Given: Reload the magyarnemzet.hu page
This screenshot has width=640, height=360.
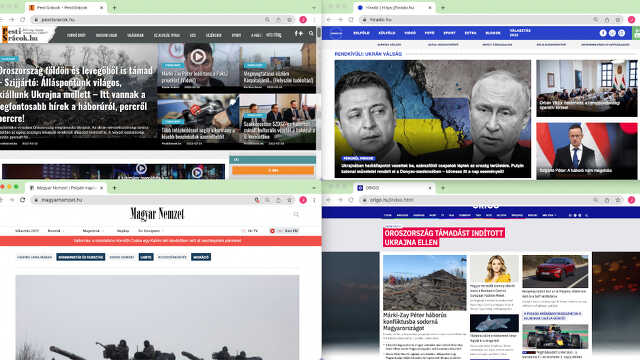Looking at the screenshot, I should click(23, 200).
